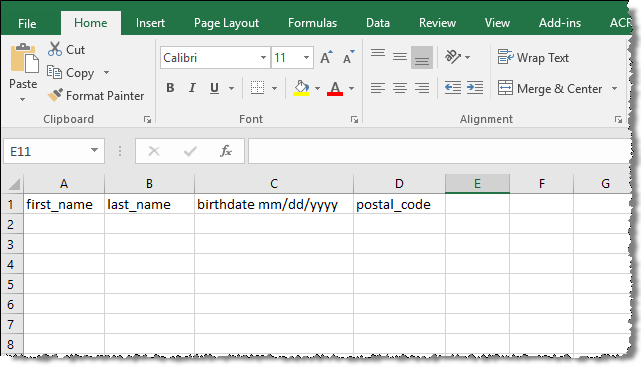Screen dimensions: 641x366
Task: Open the Orientation dropdown arrow
Action: [467, 57]
